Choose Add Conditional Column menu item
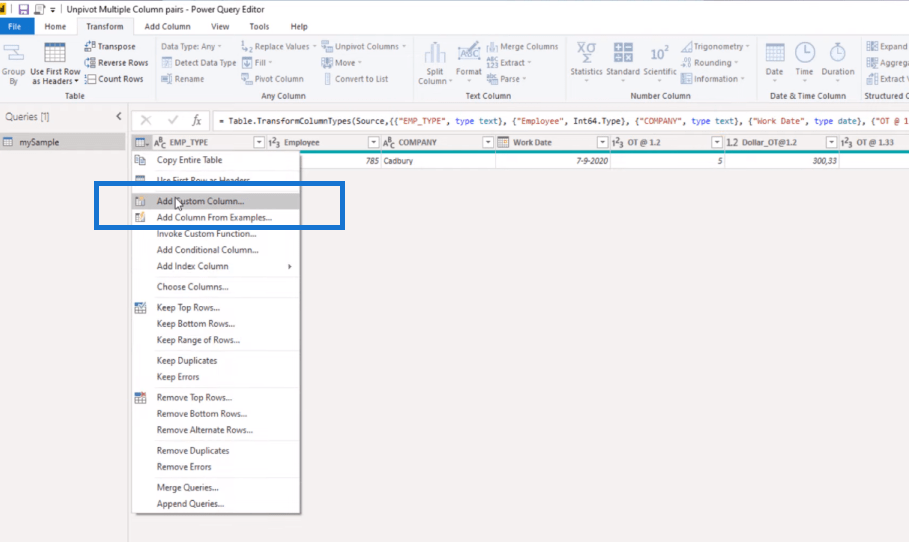The width and height of the screenshot is (909, 542). [x=216, y=250]
